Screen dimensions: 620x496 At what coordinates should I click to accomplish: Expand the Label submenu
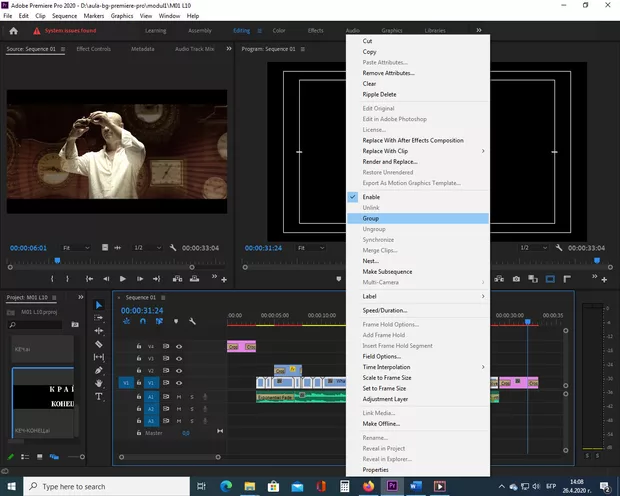coord(417,296)
